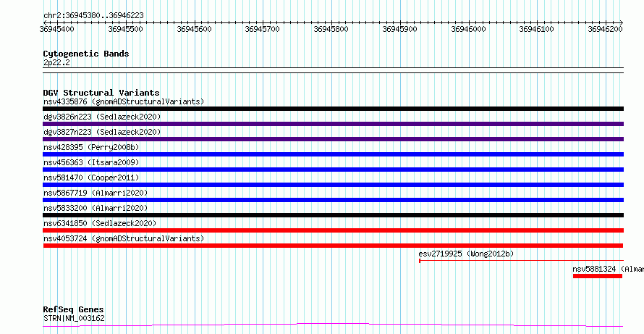The width and height of the screenshot is (644, 334).
Task: Click ruler position 36945900
Action: tap(399, 29)
